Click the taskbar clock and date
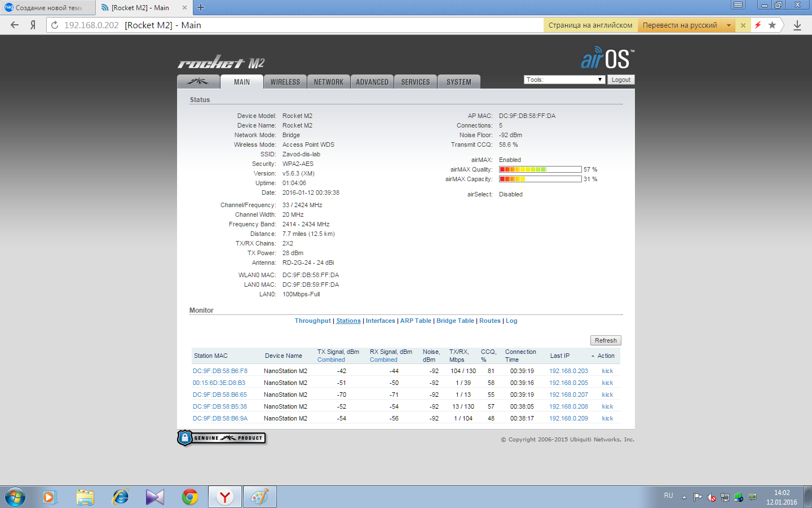 [x=782, y=497]
